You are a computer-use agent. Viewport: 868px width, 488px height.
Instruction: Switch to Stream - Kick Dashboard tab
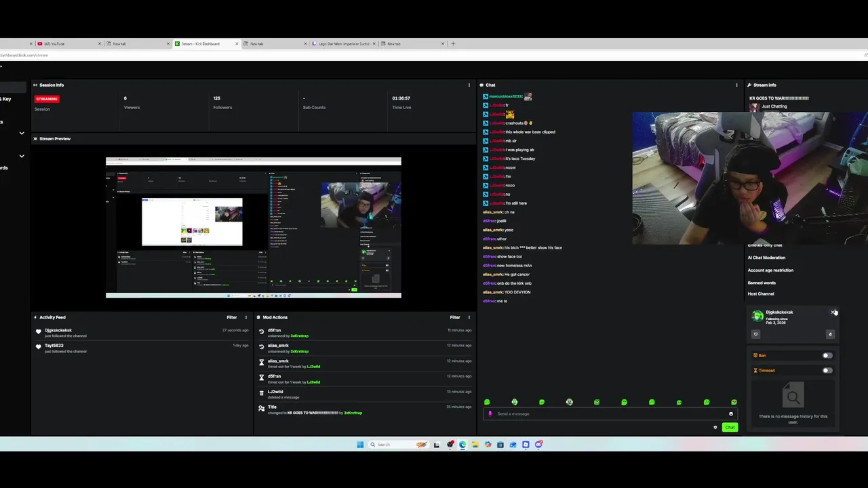pyautogui.click(x=205, y=43)
